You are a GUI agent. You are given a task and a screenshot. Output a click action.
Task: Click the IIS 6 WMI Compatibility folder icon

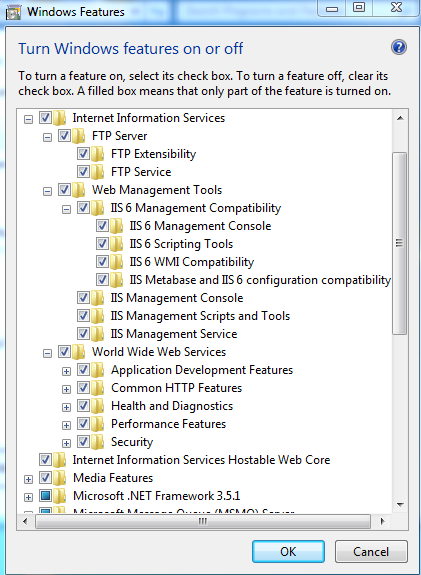pos(117,262)
